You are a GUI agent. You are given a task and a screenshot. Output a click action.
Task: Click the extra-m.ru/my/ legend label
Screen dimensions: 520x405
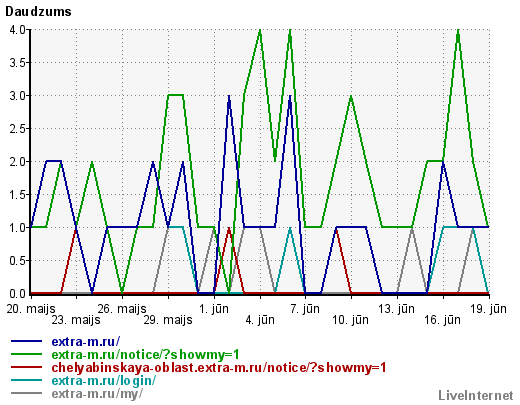point(97,394)
